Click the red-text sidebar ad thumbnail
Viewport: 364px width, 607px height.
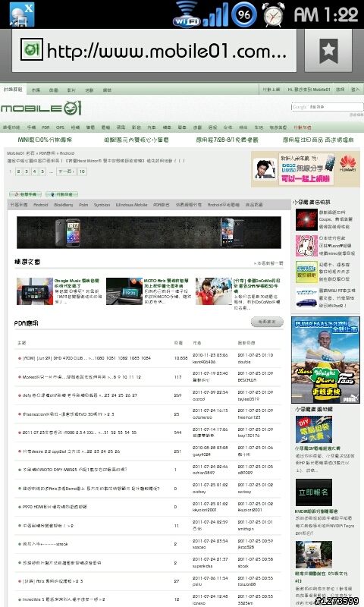[x=306, y=219]
